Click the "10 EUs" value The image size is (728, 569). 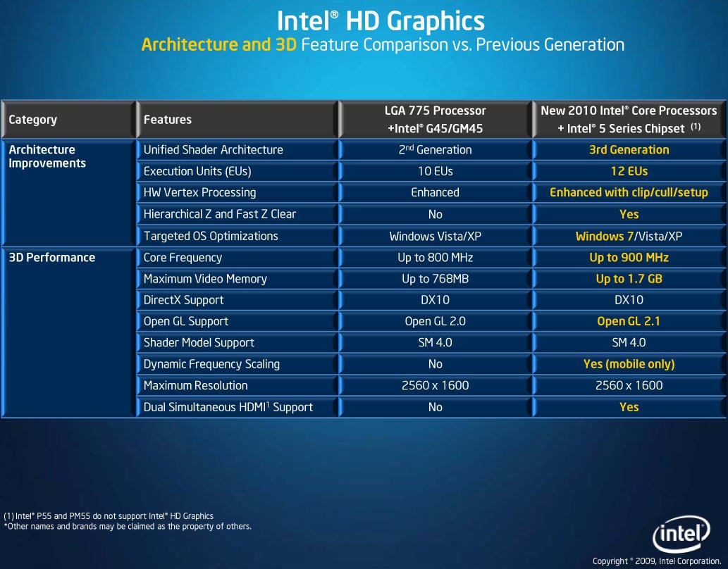(x=435, y=171)
